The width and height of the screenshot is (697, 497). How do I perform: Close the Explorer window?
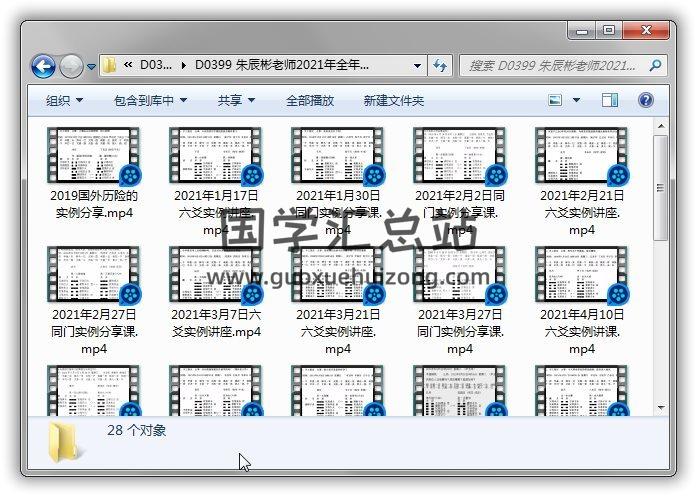[646, 30]
